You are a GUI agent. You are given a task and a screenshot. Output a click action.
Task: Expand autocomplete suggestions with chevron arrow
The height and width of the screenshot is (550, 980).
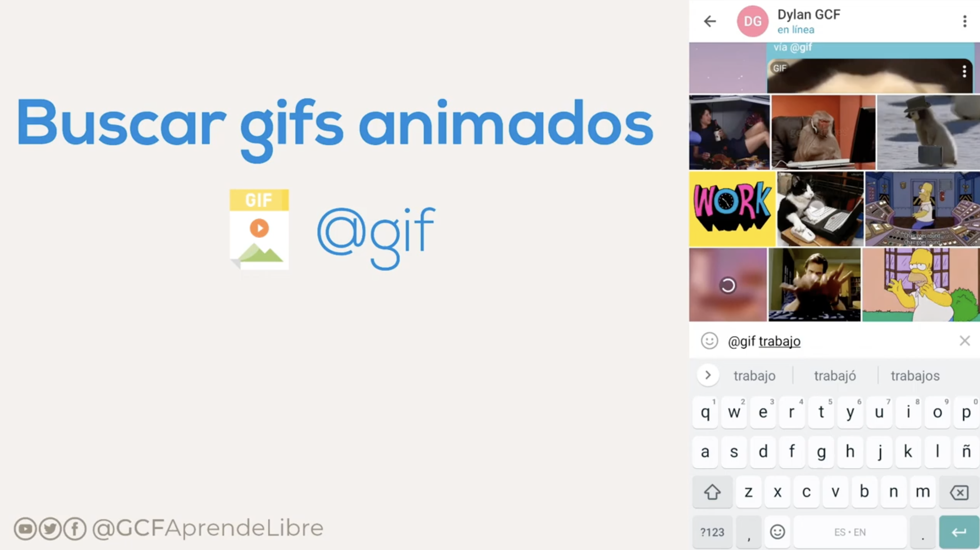click(x=707, y=375)
